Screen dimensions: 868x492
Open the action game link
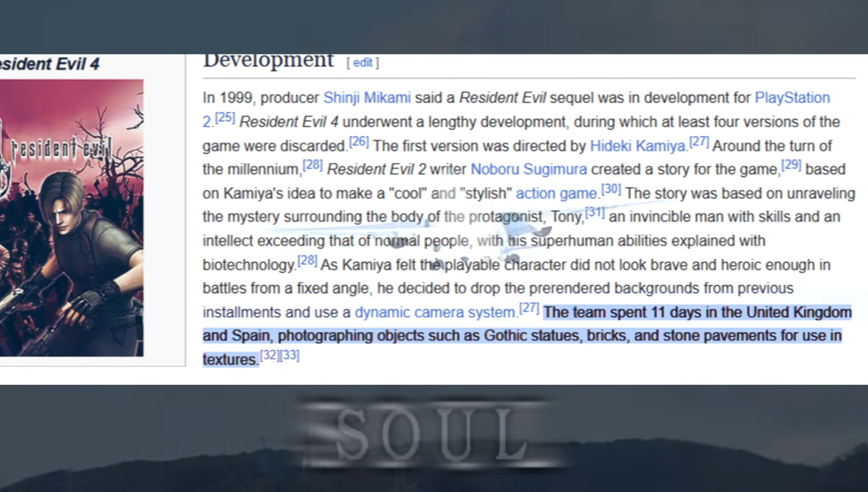(x=556, y=193)
